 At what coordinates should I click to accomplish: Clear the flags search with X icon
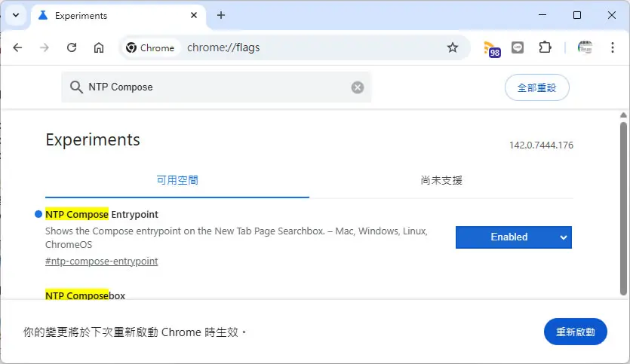357,87
